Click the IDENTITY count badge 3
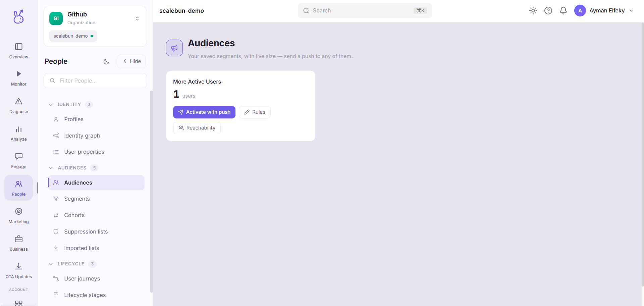This screenshot has height=306, width=644. [89, 105]
